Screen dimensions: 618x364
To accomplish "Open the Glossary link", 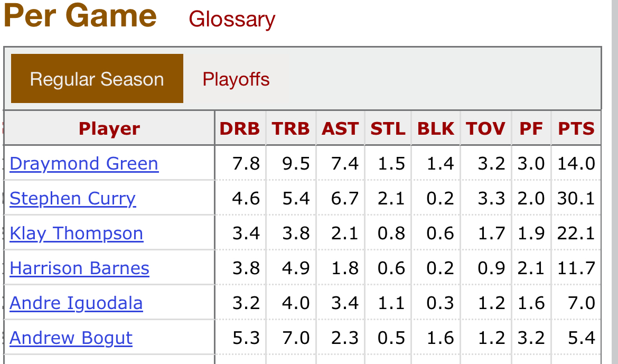I will pos(232,20).
